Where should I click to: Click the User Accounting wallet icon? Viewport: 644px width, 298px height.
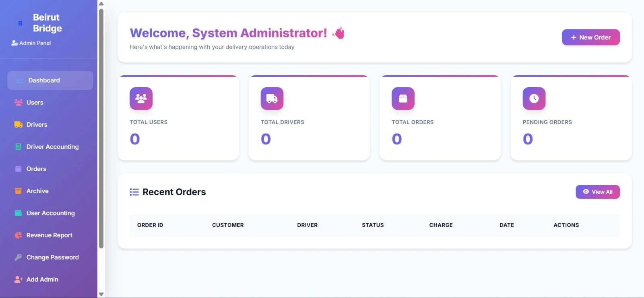18,213
